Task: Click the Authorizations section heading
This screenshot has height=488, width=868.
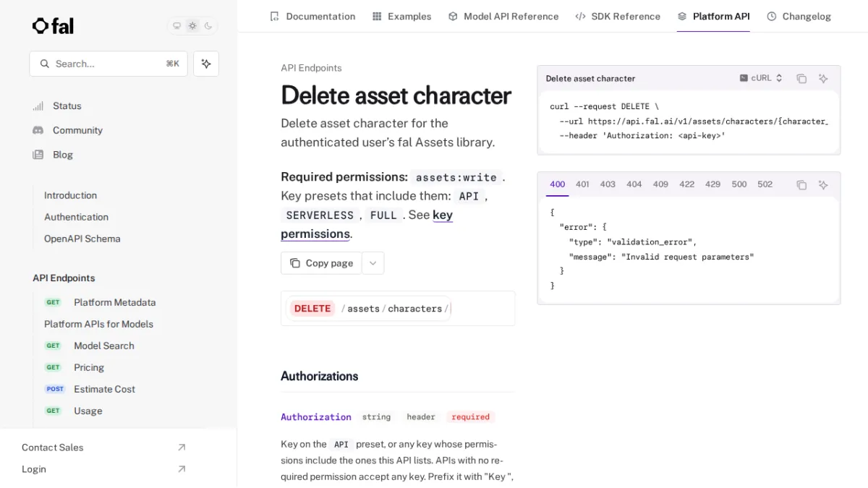Action: [x=319, y=376]
